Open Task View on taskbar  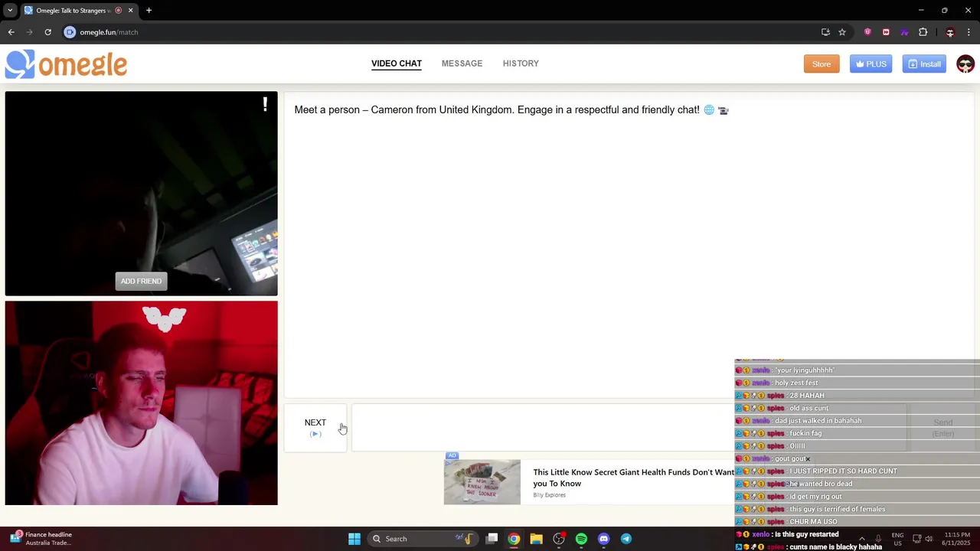pos(492,539)
